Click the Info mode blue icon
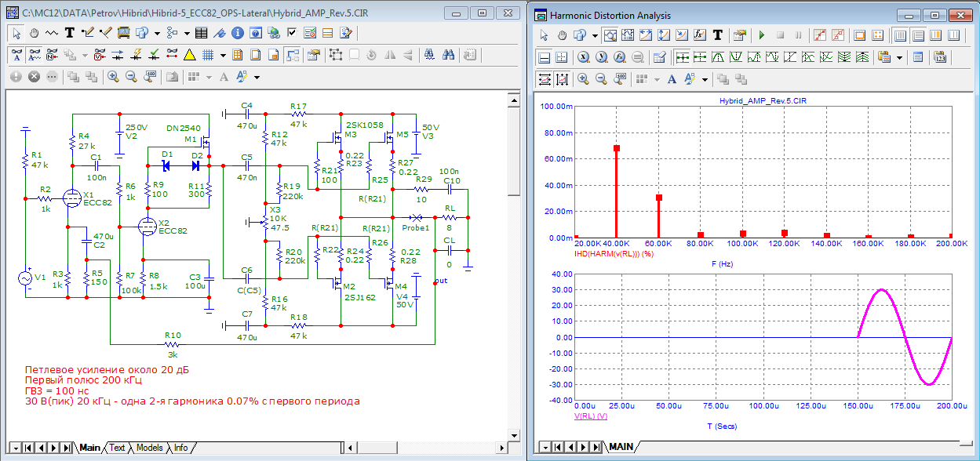 pos(238,33)
